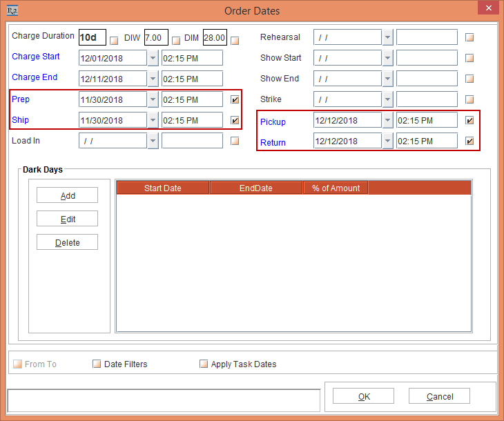Click the Cancel button
The height and width of the screenshot is (421, 504).
(x=439, y=396)
